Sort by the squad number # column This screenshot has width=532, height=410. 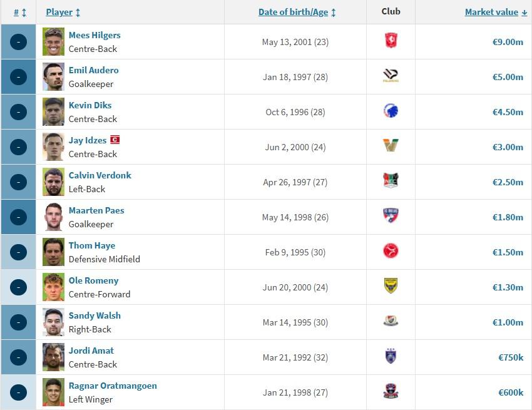(20, 13)
